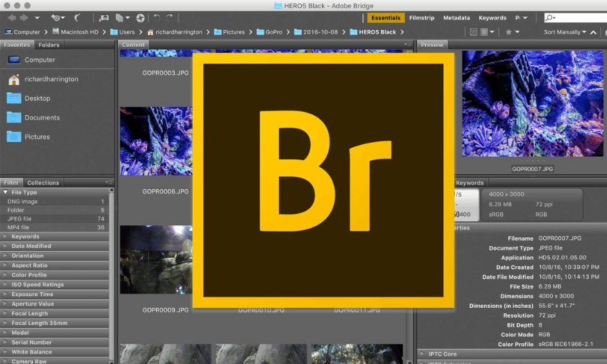The height and width of the screenshot is (364, 607).
Task: Expand chevron after HERO5 Black breadcrumb
Action: (x=402, y=32)
